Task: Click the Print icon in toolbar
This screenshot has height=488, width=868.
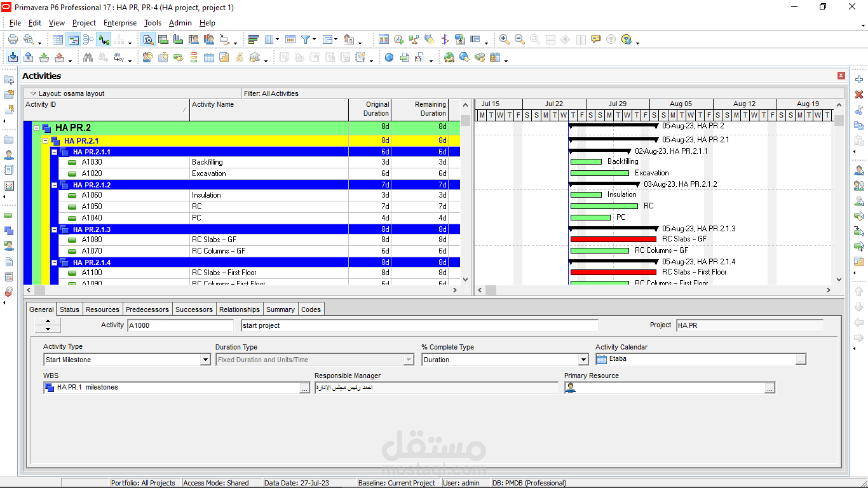Action: [13, 39]
